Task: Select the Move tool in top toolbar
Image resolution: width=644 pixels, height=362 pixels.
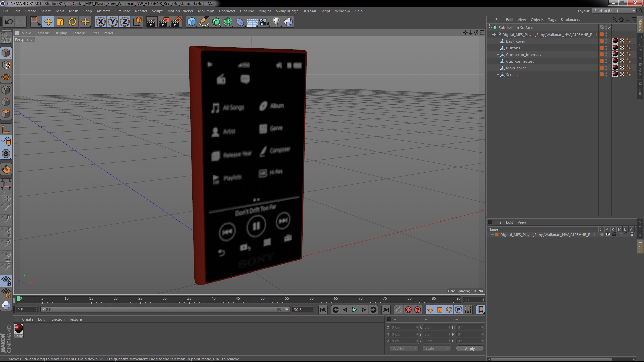Action: click(x=48, y=22)
